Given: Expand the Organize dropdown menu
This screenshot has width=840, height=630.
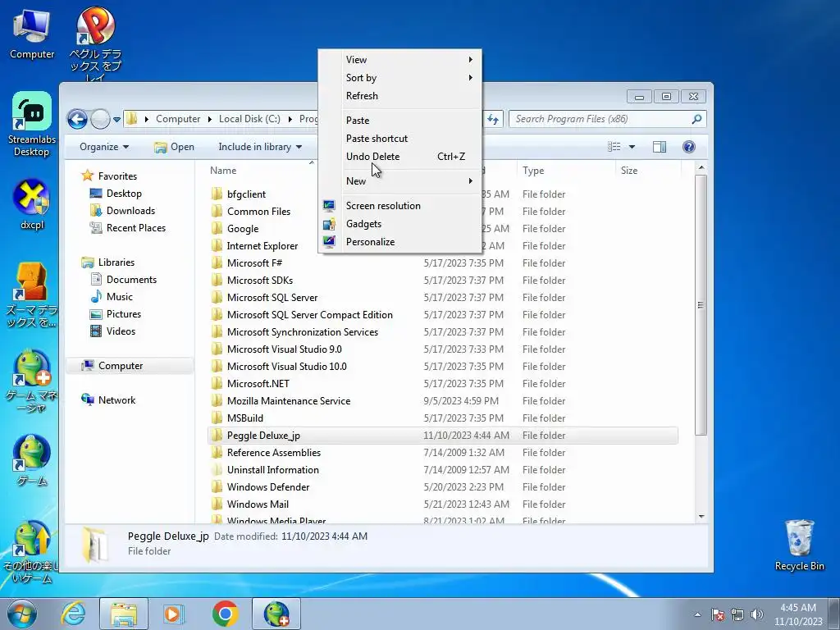Looking at the screenshot, I should coord(104,147).
